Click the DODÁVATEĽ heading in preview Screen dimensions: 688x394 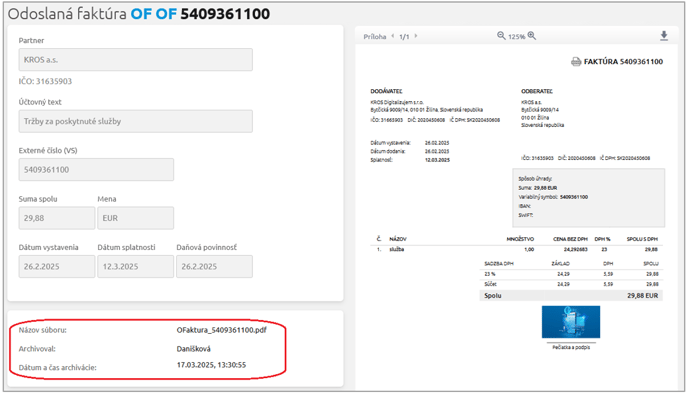tap(386, 91)
